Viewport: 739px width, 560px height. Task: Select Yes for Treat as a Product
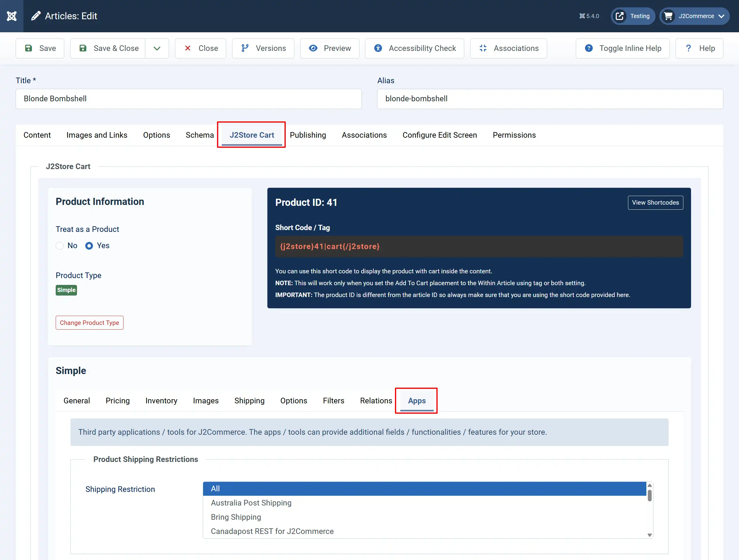pyautogui.click(x=89, y=246)
